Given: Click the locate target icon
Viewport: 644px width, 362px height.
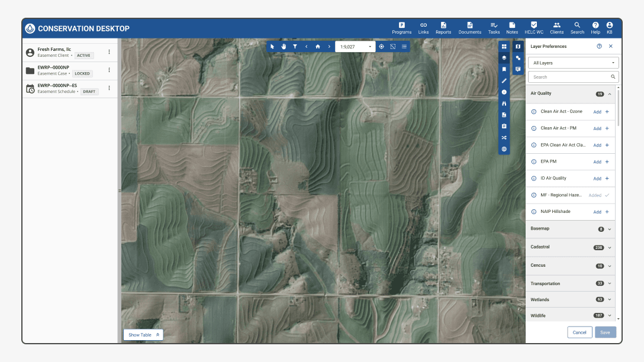Looking at the screenshot, I should [x=381, y=46].
